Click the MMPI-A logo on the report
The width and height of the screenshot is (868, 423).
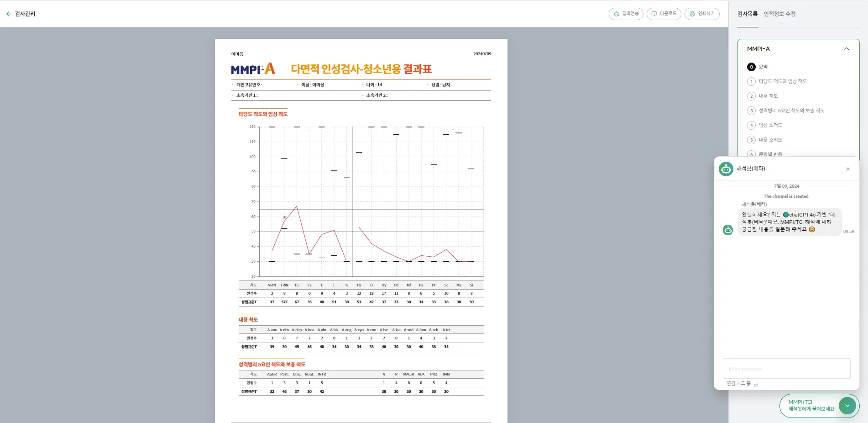tap(253, 69)
